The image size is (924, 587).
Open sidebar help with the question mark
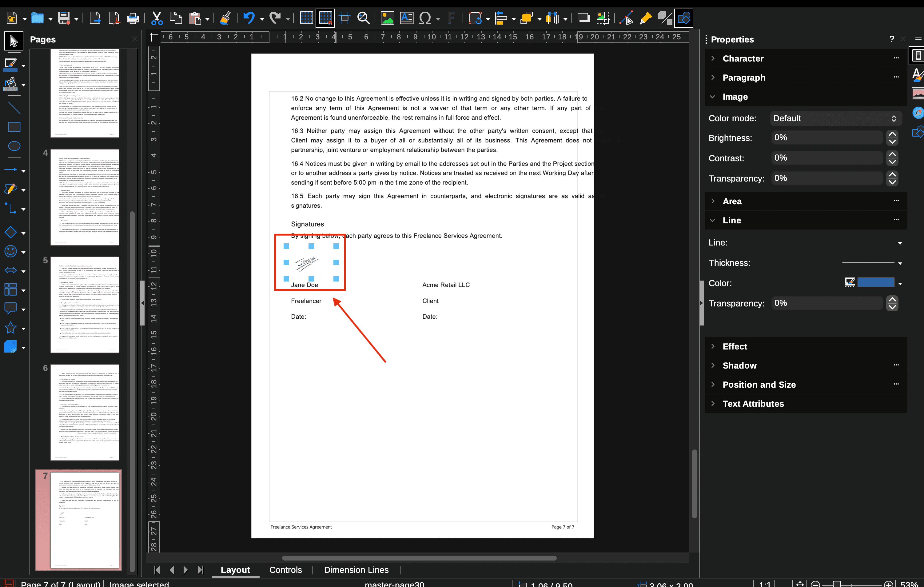tap(892, 39)
